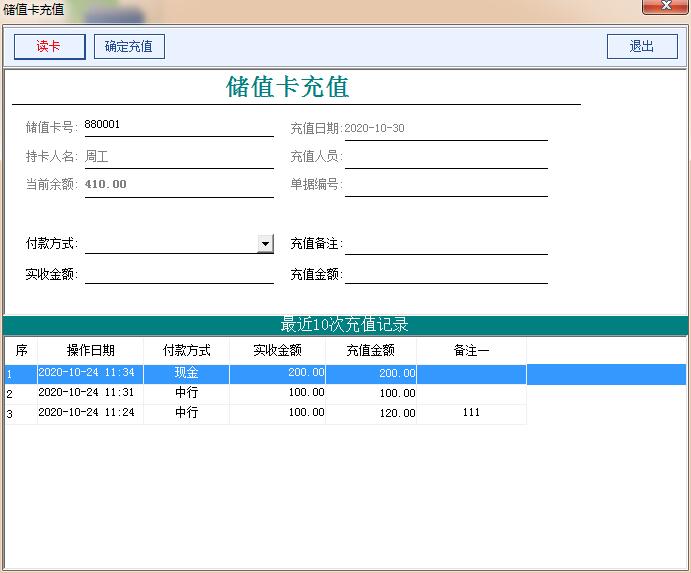
Task: Click row number 2 cell
Action: [x=21, y=394]
